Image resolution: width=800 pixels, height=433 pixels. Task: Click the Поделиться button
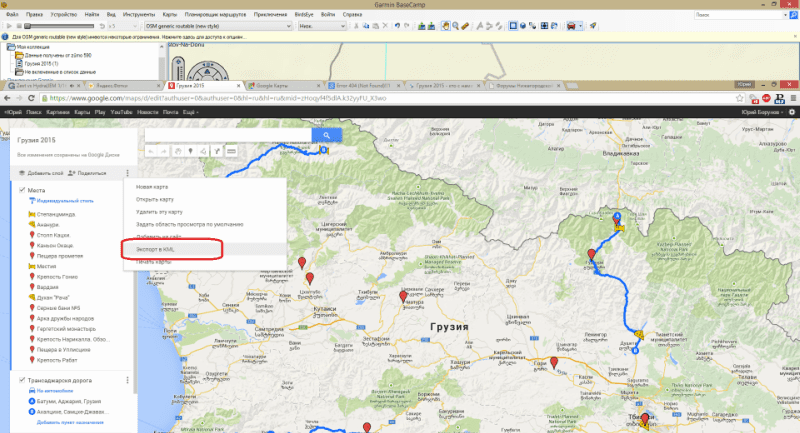[x=87, y=173]
